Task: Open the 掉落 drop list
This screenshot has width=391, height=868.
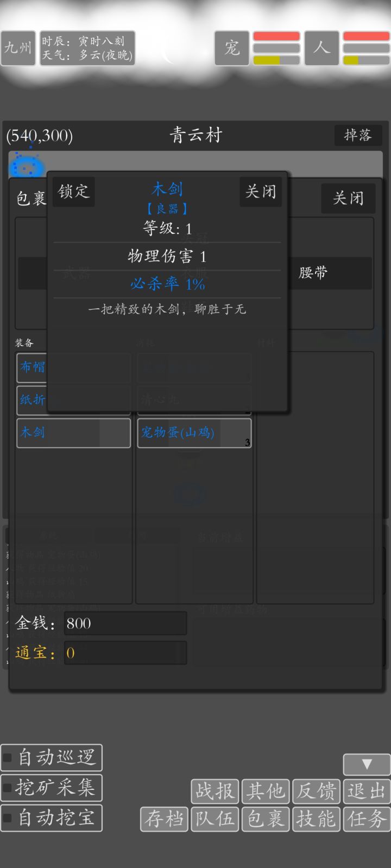Action: 358,135
